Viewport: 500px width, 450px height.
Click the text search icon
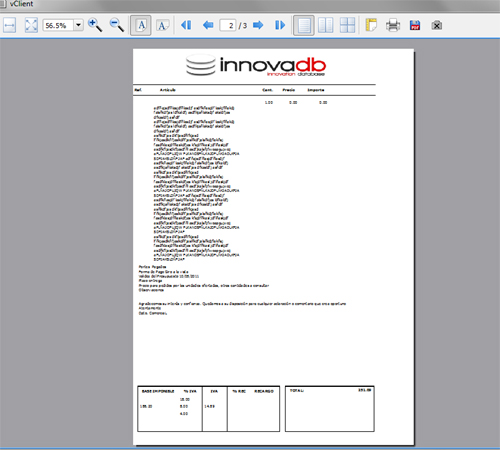(163, 25)
